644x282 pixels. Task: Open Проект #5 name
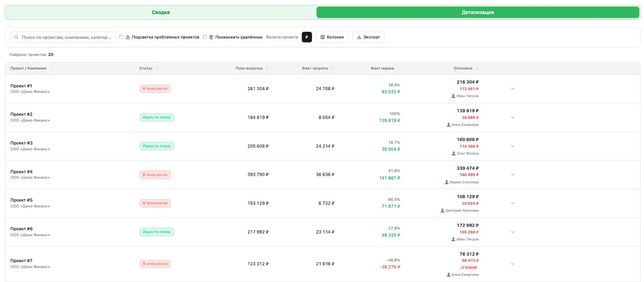21,200
